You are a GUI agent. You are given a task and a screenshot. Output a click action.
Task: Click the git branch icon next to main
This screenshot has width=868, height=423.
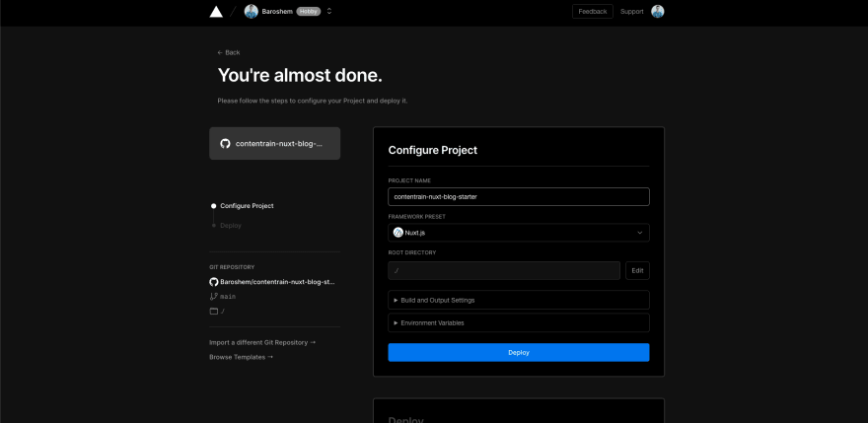214,296
